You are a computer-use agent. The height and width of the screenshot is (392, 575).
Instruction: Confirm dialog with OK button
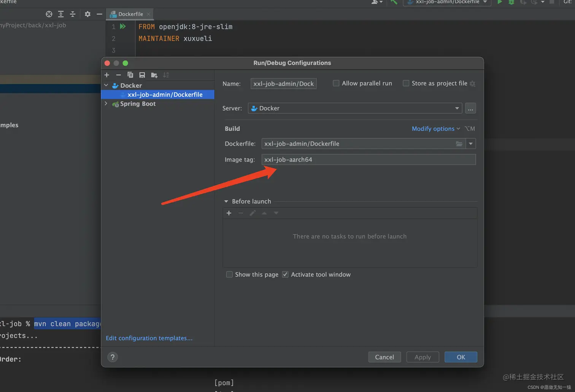point(461,357)
